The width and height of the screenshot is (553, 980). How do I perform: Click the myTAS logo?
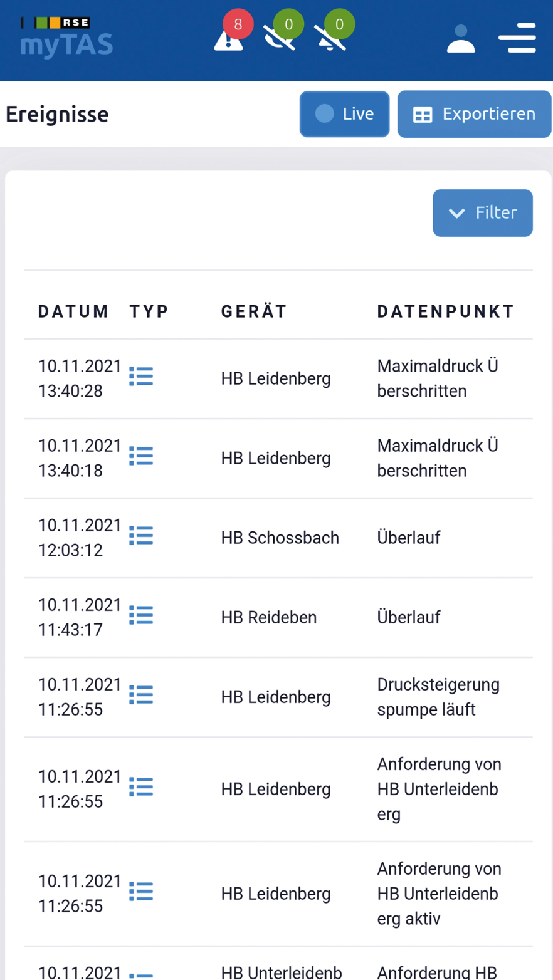point(66,38)
